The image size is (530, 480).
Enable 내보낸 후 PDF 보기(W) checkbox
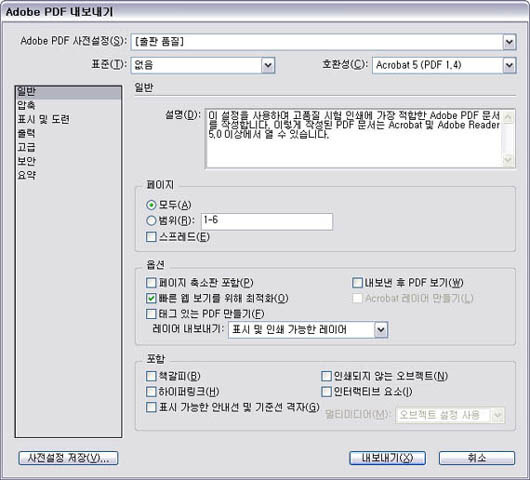pos(357,283)
